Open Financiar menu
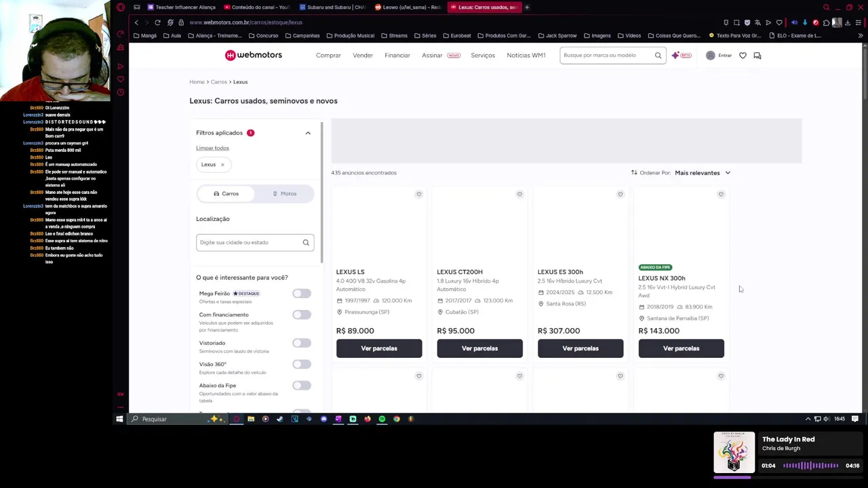The height and width of the screenshot is (488, 868). (x=397, y=56)
